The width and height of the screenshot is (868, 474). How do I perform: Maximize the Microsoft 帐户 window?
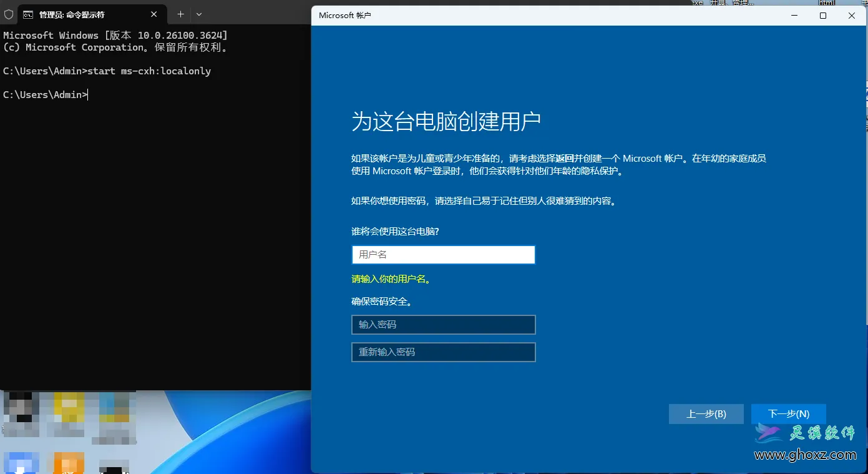[823, 16]
